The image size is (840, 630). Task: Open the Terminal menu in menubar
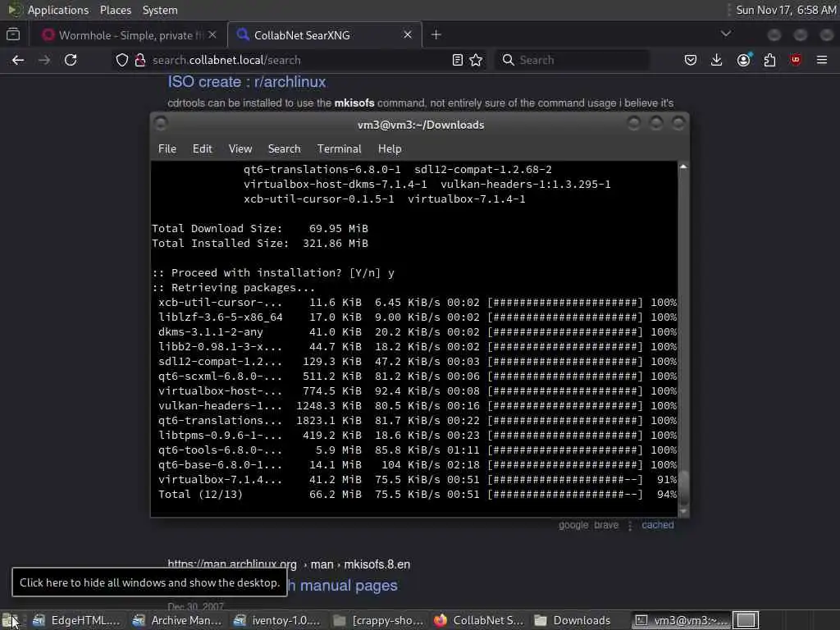(339, 149)
